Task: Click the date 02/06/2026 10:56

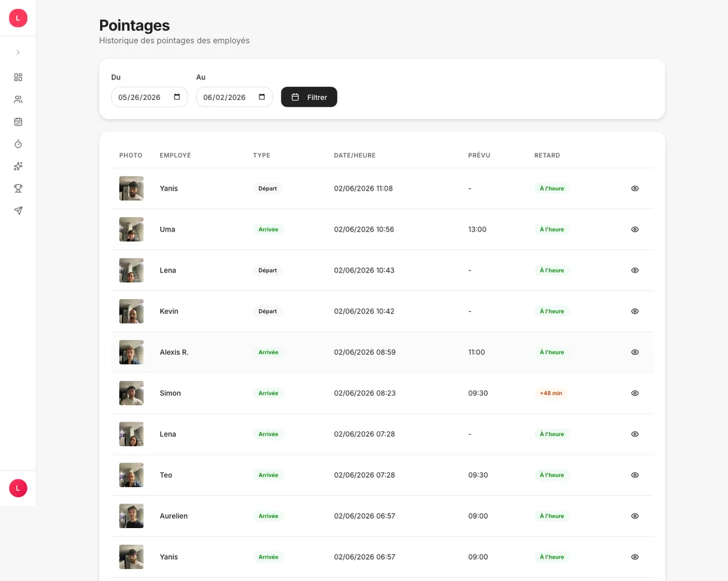Action: [x=364, y=229]
